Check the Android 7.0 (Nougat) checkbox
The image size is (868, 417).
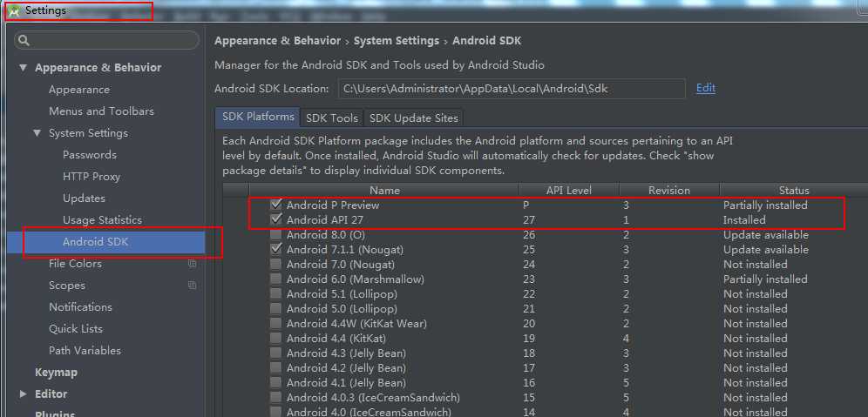tap(275, 265)
